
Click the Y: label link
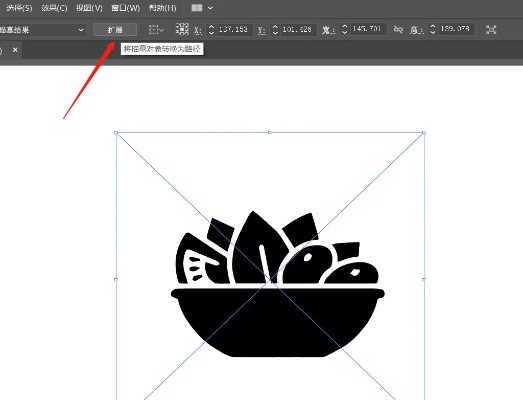pyautogui.click(x=262, y=30)
